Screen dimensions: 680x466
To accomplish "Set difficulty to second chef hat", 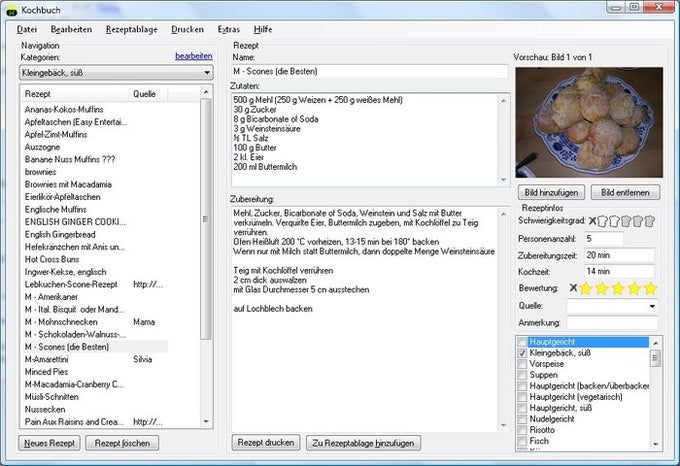I will pos(614,222).
